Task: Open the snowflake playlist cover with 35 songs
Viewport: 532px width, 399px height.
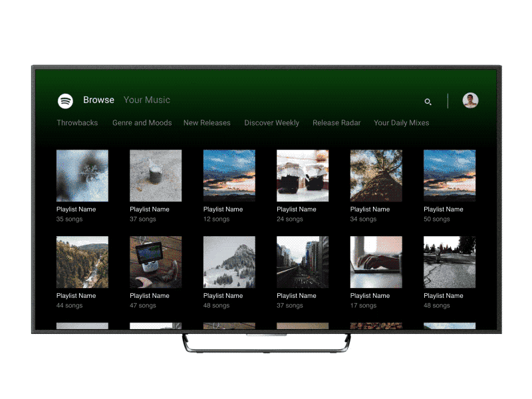Action: coord(82,176)
